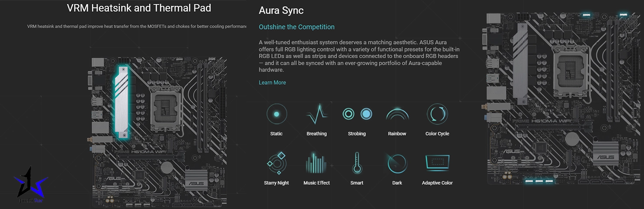Click the Outshine the Competition subheading
Screen dimensions: 644x209
click(x=297, y=27)
